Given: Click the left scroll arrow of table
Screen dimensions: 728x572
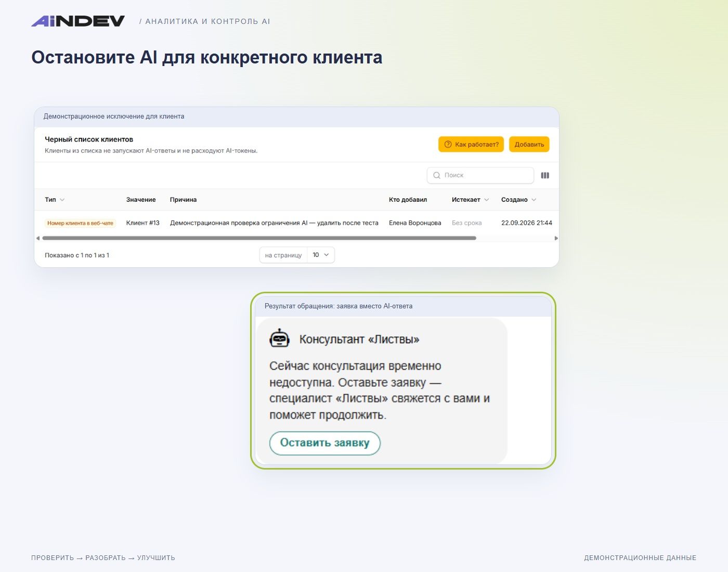Looking at the screenshot, I should click(37, 238).
